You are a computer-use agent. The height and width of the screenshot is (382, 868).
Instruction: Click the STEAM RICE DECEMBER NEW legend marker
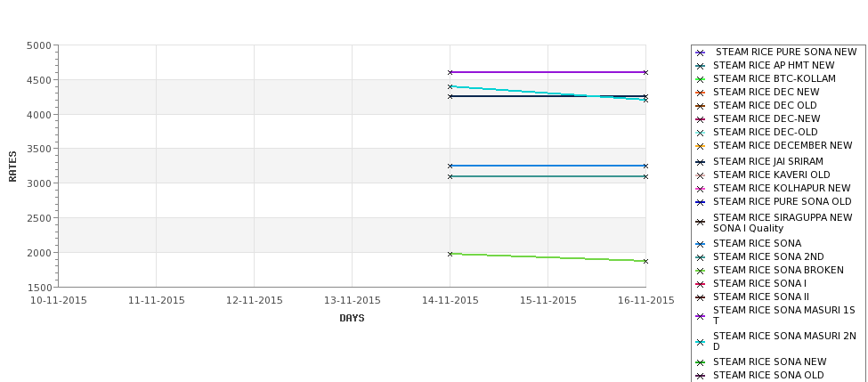coord(701,146)
